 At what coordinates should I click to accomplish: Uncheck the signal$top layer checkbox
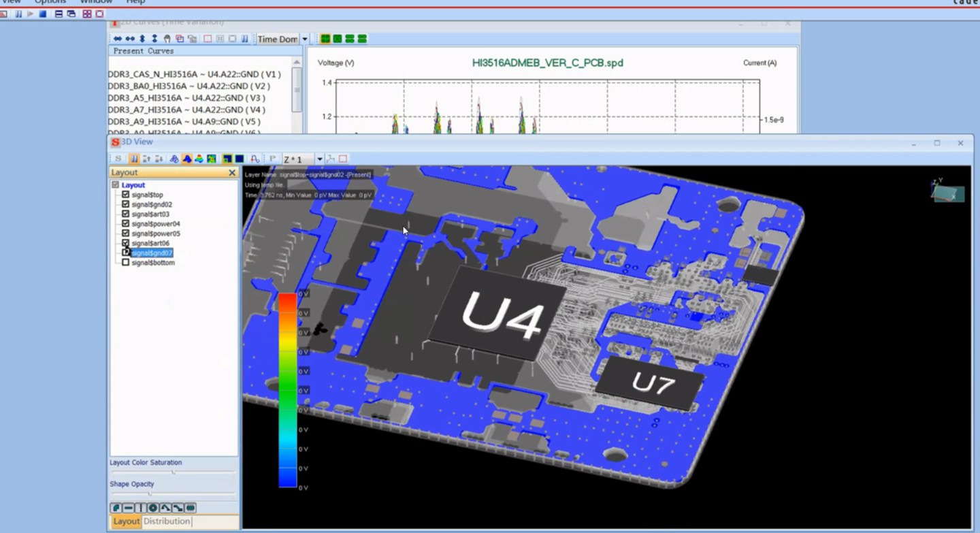pyautogui.click(x=125, y=195)
